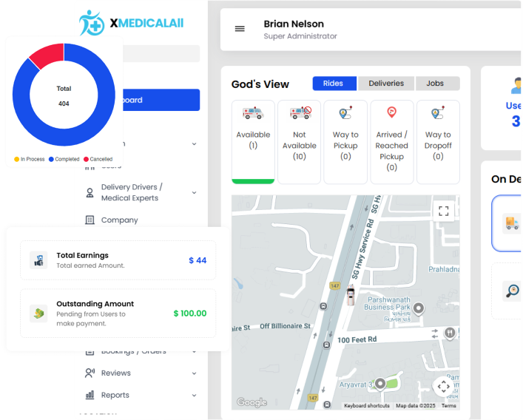This screenshot has width=523, height=420.
Task: Click the Total 404 chart center
Action: 64,96
